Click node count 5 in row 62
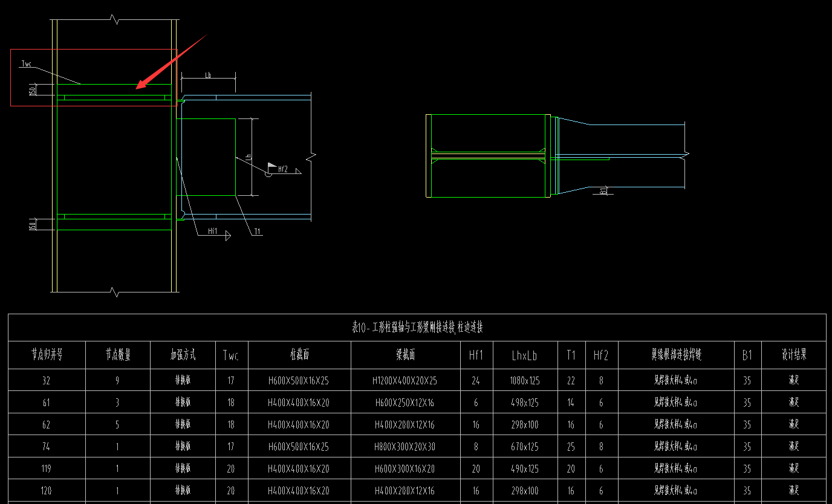The image size is (832, 504). coord(117,425)
